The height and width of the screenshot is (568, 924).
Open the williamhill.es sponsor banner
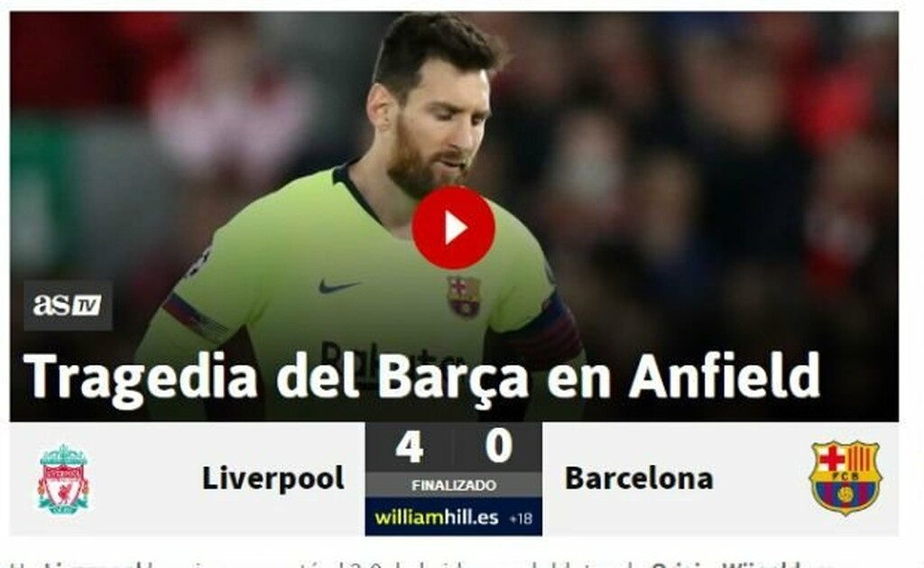pyautogui.click(x=454, y=517)
